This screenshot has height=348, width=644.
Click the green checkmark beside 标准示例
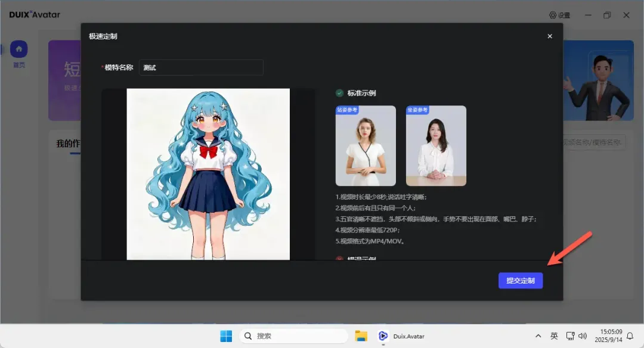339,93
